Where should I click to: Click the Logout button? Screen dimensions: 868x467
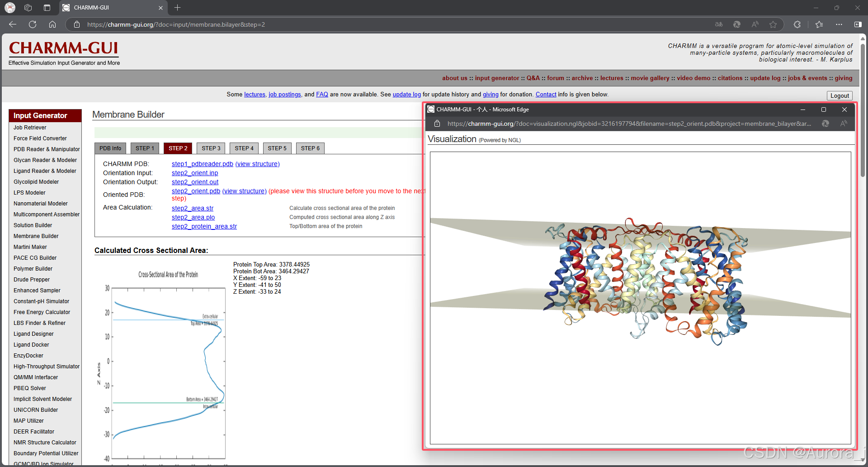point(840,95)
